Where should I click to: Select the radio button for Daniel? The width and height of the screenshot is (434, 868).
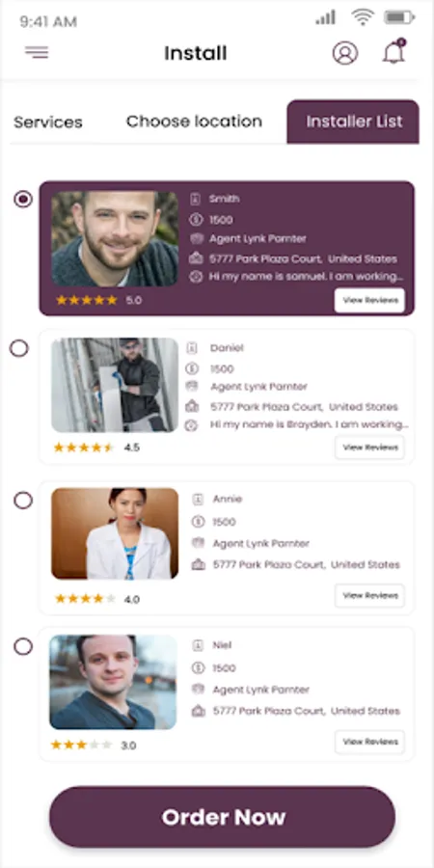(x=19, y=348)
